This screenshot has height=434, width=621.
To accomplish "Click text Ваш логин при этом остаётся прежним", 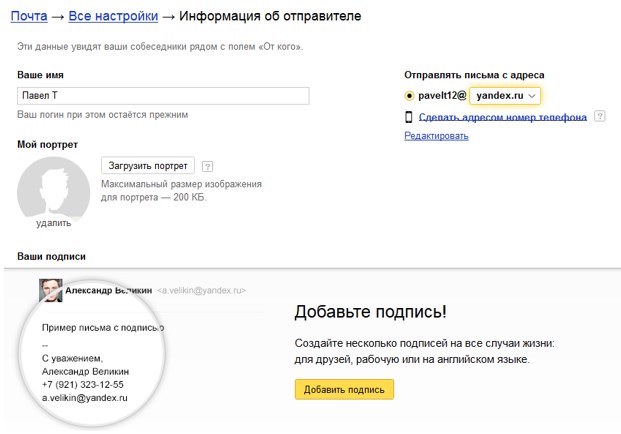I will click(x=103, y=115).
